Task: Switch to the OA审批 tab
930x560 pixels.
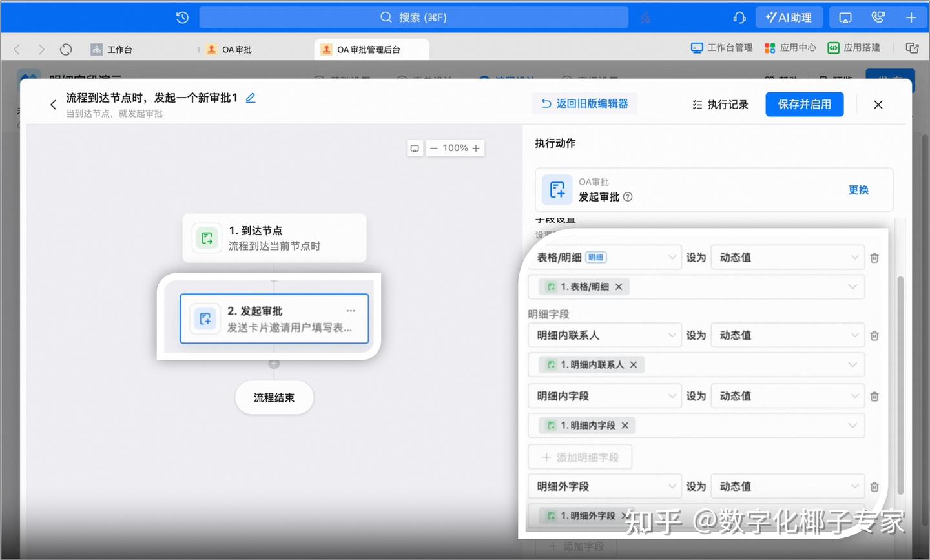Action: [229, 49]
